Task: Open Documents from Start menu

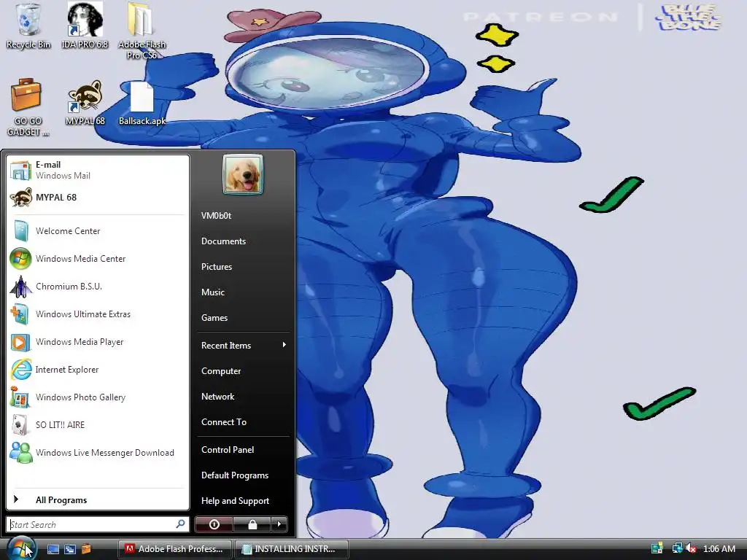Action: click(243, 241)
